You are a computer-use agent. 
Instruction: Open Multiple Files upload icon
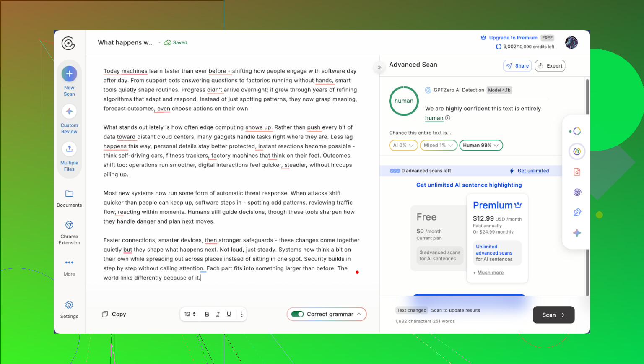[x=69, y=149]
